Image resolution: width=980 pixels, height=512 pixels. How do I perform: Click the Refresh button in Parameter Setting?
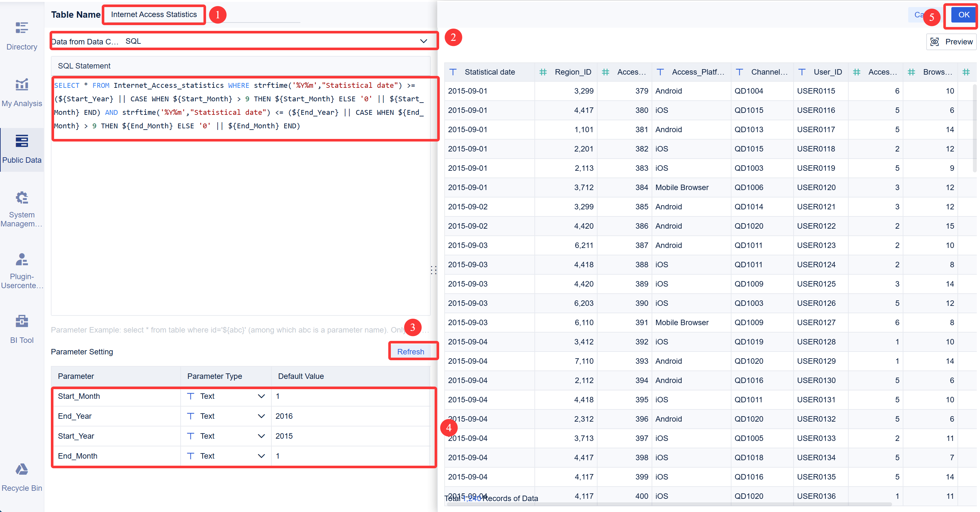(411, 351)
